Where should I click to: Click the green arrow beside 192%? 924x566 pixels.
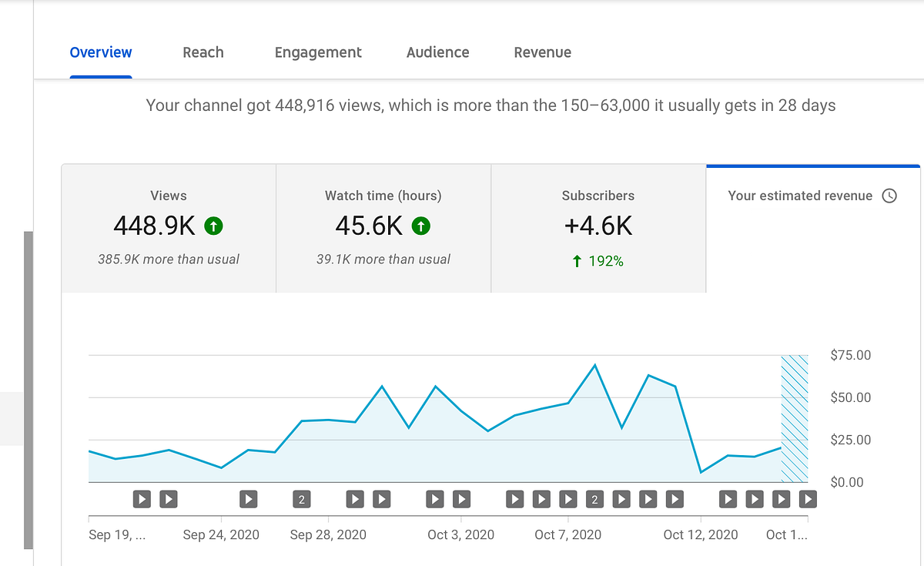click(x=577, y=261)
